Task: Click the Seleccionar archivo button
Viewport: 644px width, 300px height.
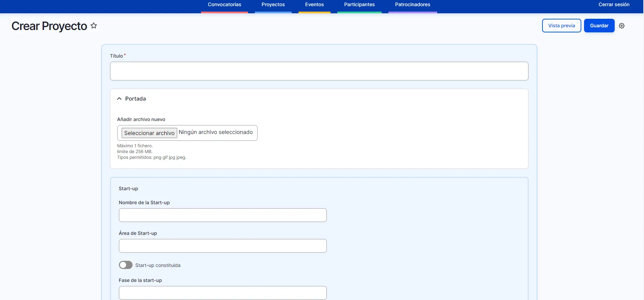Action: coord(149,133)
